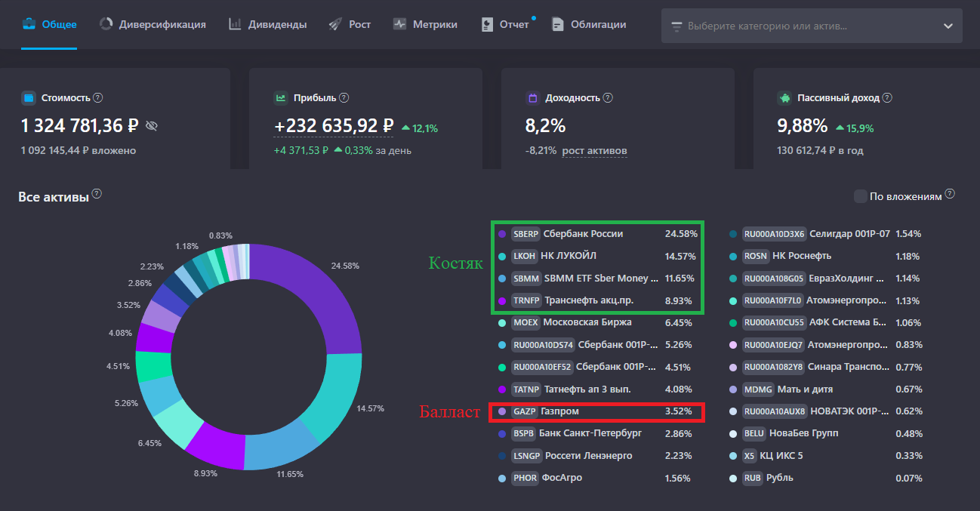Click Выберите категорию или актив selector field
The image size is (980, 511).
coord(812,26)
